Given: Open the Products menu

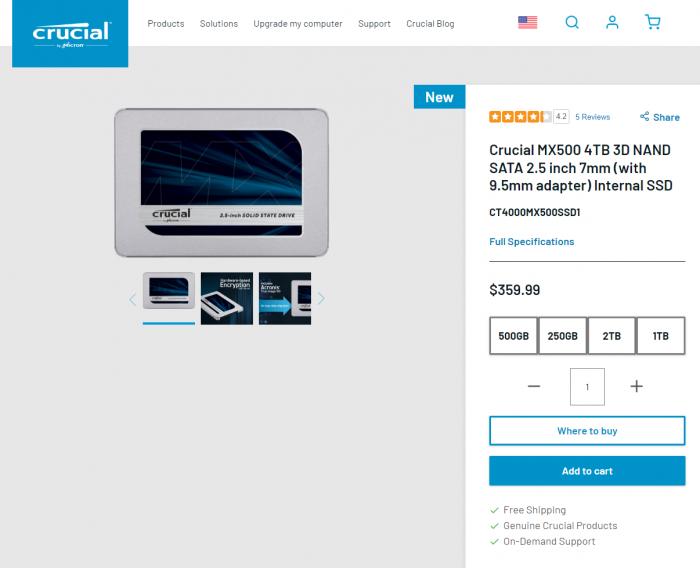Looking at the screenshot, I should (166, 24).
